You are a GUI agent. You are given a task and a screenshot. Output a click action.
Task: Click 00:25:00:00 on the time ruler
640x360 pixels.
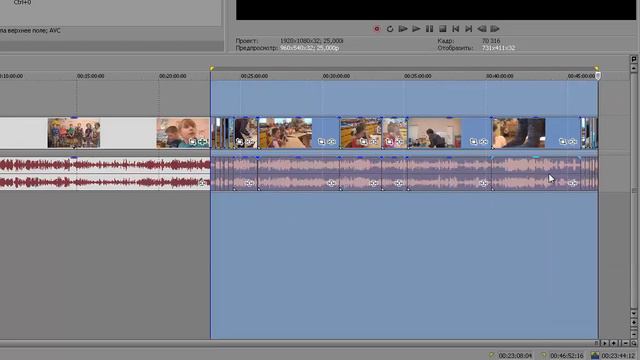coord(254,76)
